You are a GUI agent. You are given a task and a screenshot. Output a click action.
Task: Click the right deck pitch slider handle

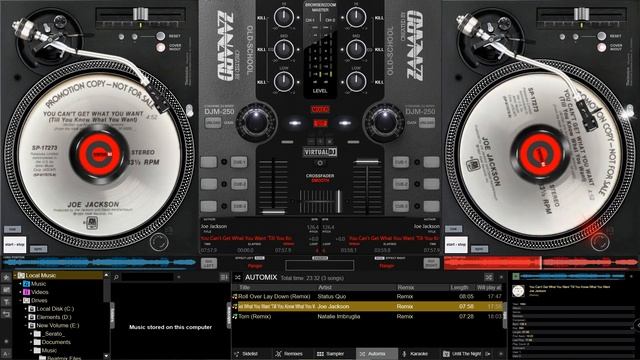coord(581,14)
